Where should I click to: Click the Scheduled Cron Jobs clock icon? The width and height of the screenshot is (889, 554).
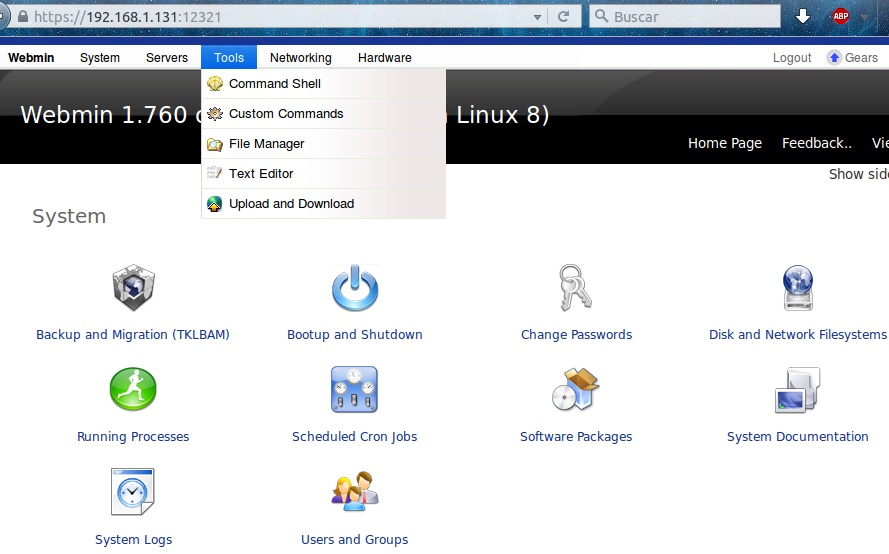354,390
